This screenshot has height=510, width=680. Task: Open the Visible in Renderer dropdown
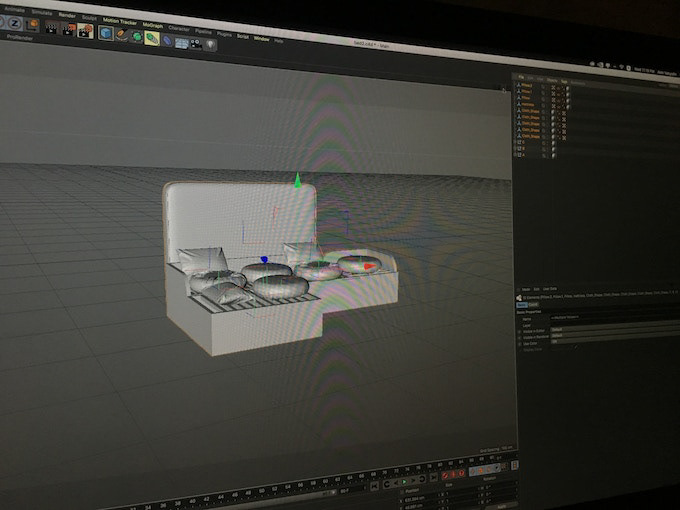[615, 333]
